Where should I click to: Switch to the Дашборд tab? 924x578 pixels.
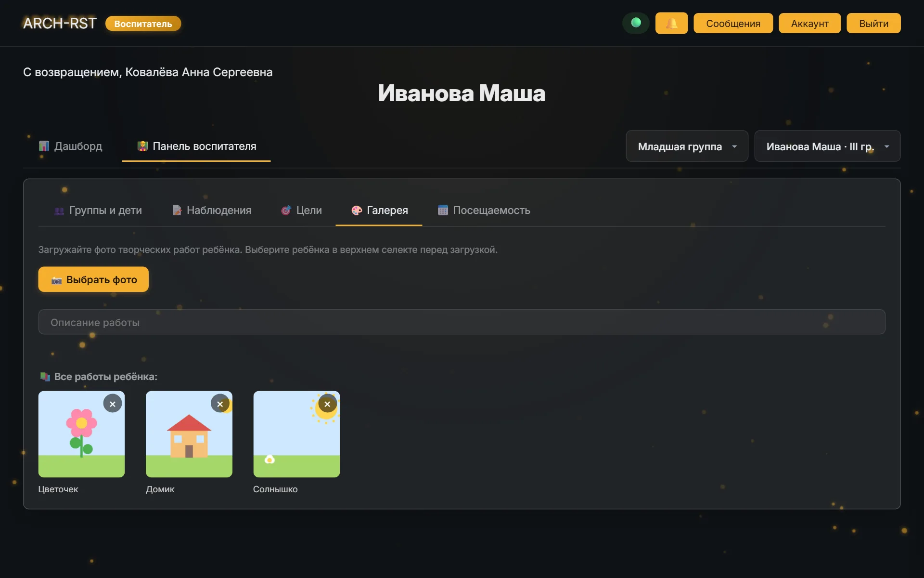(x=70, y=146)
